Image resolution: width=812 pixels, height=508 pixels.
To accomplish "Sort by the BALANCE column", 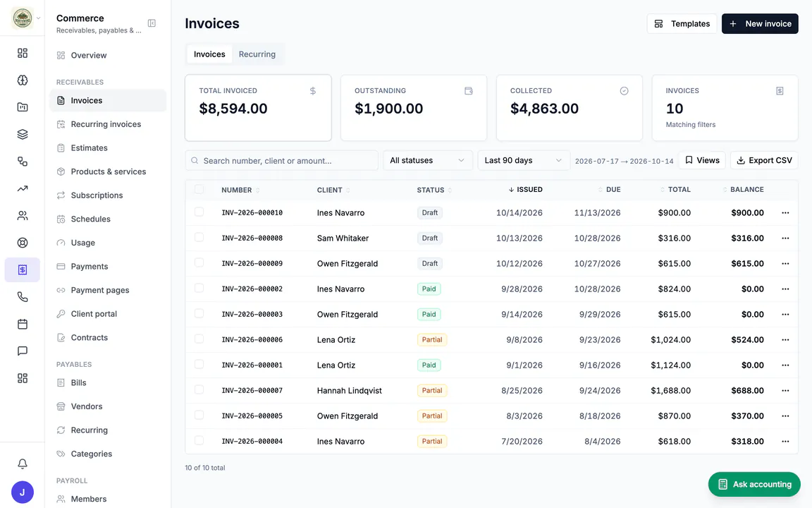I will (x=743, y=189).
